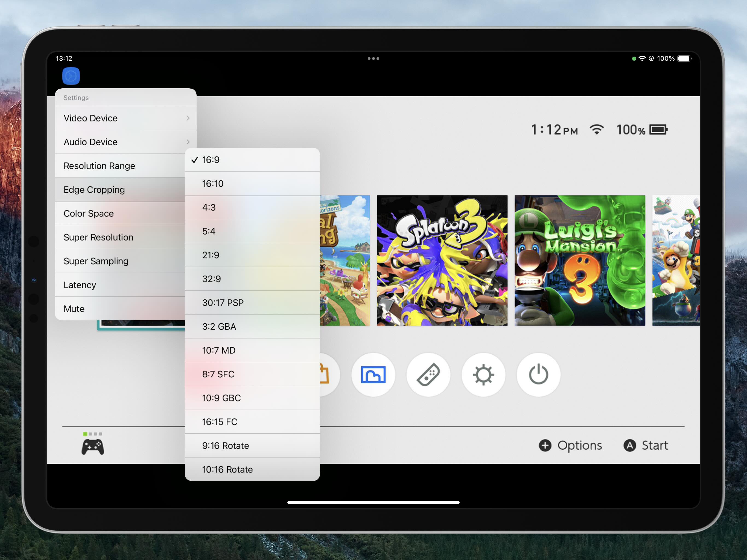Image resolution: width=747 pixels, height=560 pixels.
Task: Choose the 5:4 aspect ratio
Action: [252, 231]
